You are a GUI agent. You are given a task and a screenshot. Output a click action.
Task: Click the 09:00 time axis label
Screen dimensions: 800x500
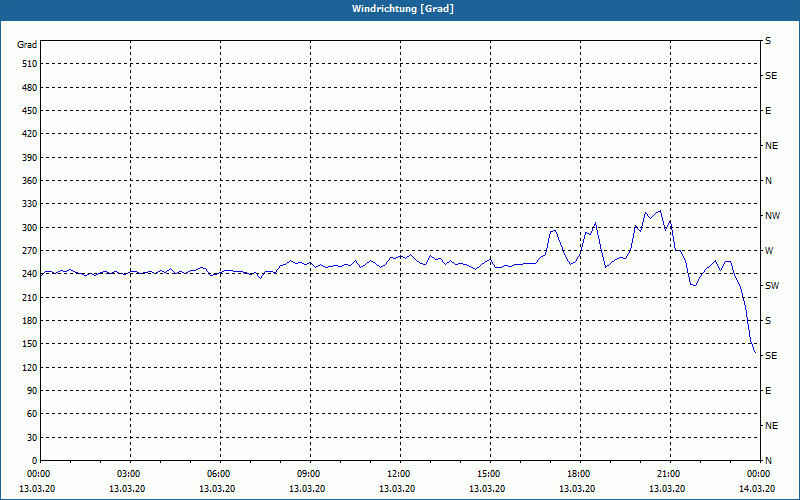coord(309,474)
